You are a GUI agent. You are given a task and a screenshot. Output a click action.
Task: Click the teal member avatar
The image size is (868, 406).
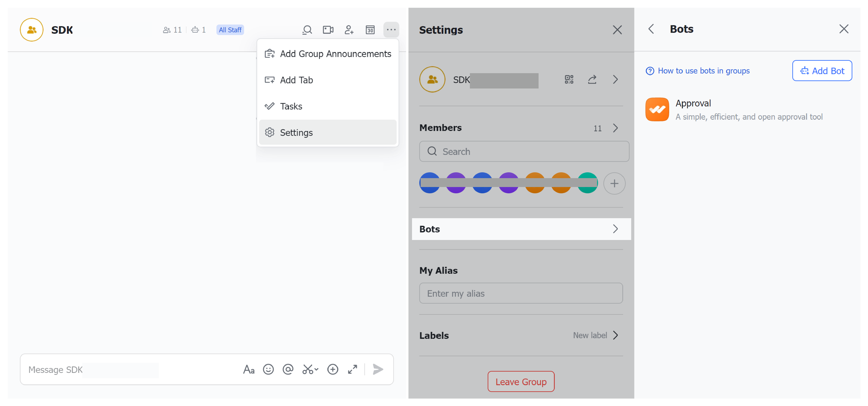click(587, 183)
